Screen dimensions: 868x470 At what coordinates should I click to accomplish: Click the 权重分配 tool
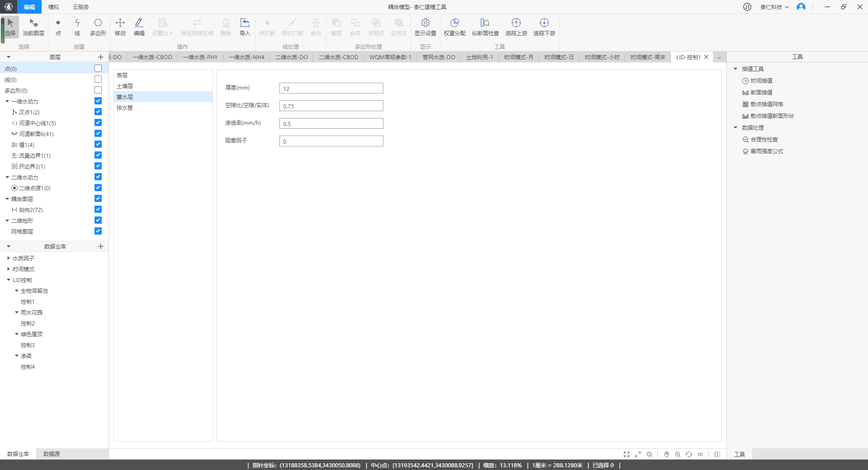tap(455, 27)
